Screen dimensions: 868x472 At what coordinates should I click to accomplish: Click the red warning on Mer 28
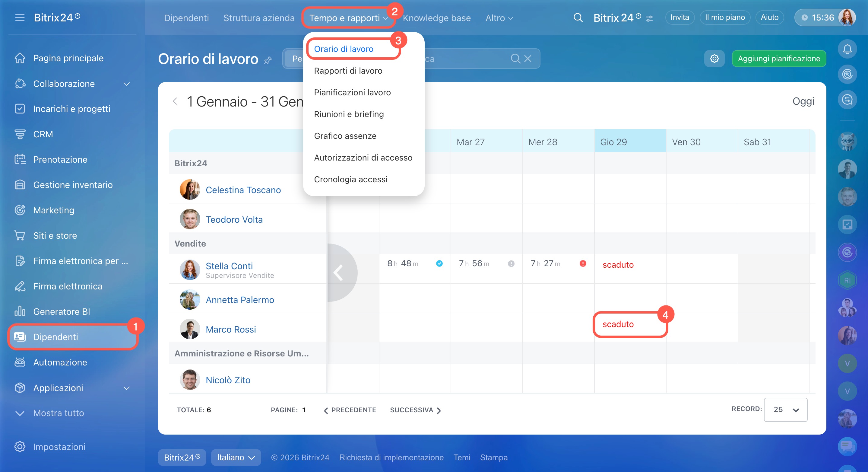pyautogui.click(x=583, y=263)
